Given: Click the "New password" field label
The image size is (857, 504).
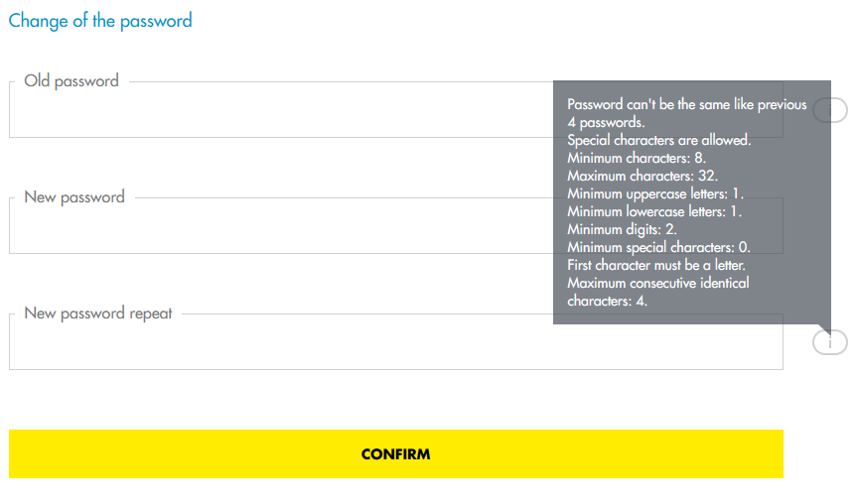Looking at the screenshot, I should 74,197.
